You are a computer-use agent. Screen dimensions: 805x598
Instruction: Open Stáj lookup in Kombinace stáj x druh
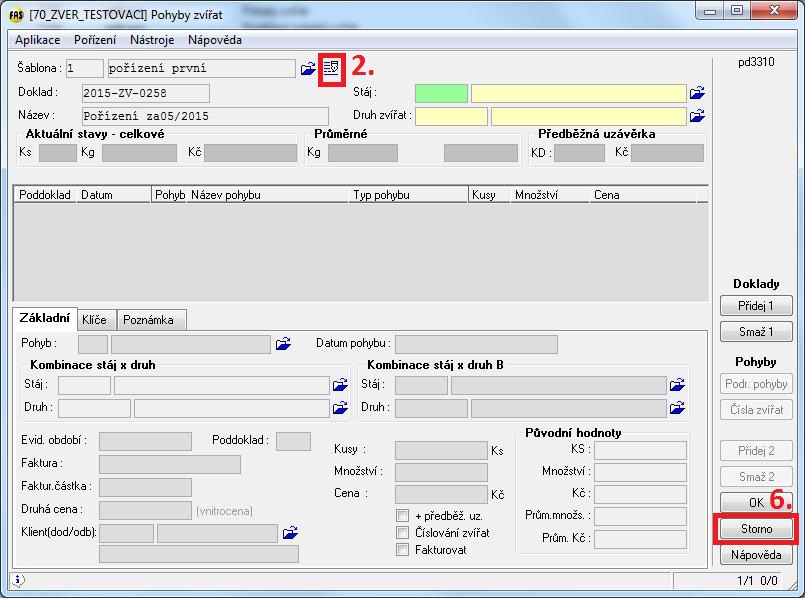pyautogui.click(x=340, y=385)
